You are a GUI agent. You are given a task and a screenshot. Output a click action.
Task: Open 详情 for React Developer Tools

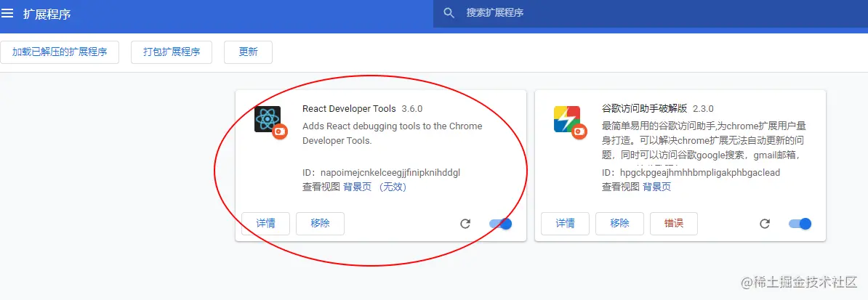pos(266,224)
